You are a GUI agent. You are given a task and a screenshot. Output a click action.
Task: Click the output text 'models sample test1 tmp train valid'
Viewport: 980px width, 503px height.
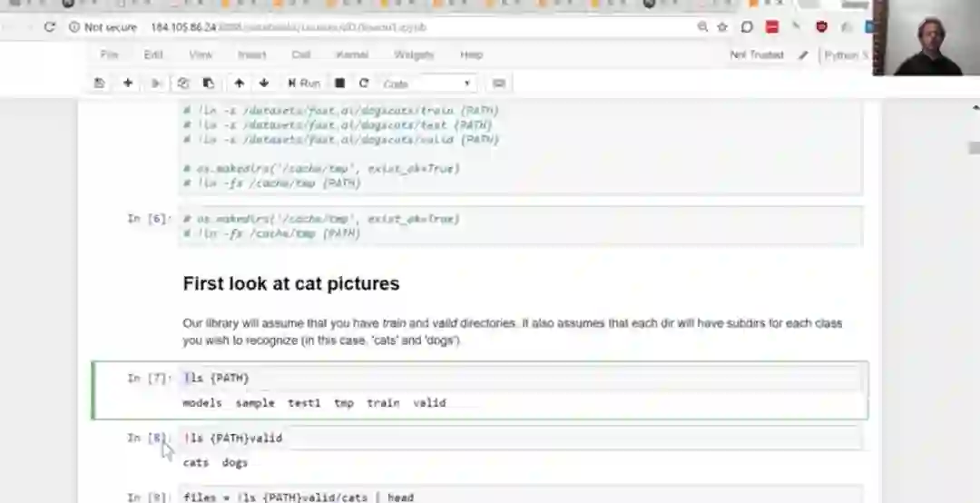coord(314,403)
